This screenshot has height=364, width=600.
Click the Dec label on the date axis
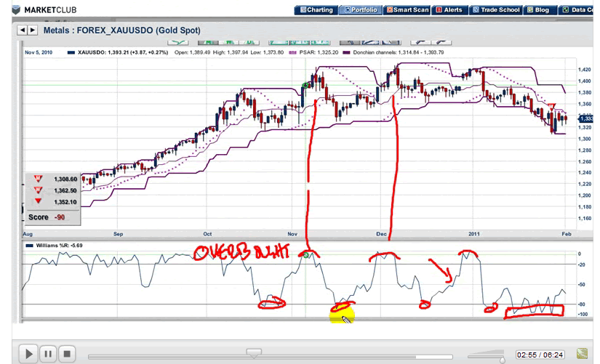pyautogui.click(x=381, y=234)
